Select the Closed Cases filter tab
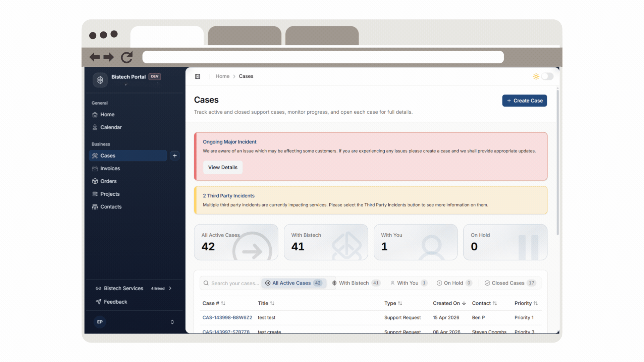The height and width of the screenshot is (362, 644). pos(510,283)
